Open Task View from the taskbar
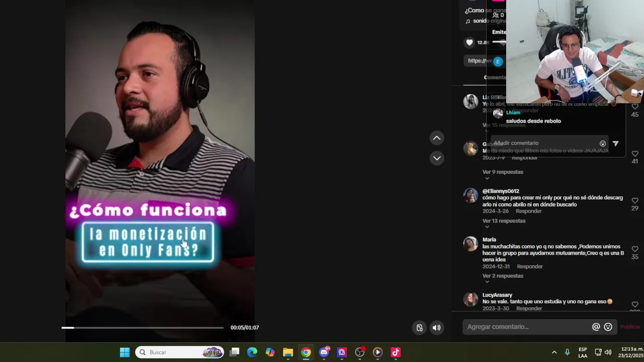 [234, 352]
